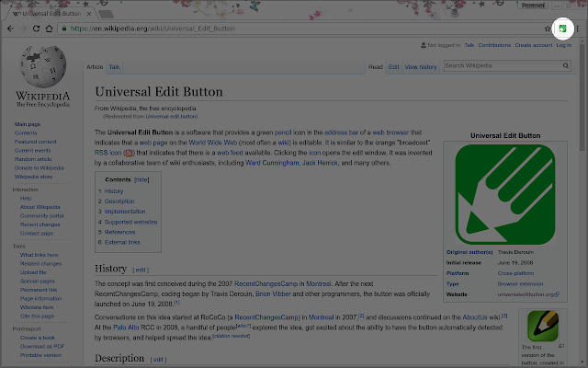Open the Permanent link tool
The width and height of the screenshot is (588, 368).
tap(39, 290)
